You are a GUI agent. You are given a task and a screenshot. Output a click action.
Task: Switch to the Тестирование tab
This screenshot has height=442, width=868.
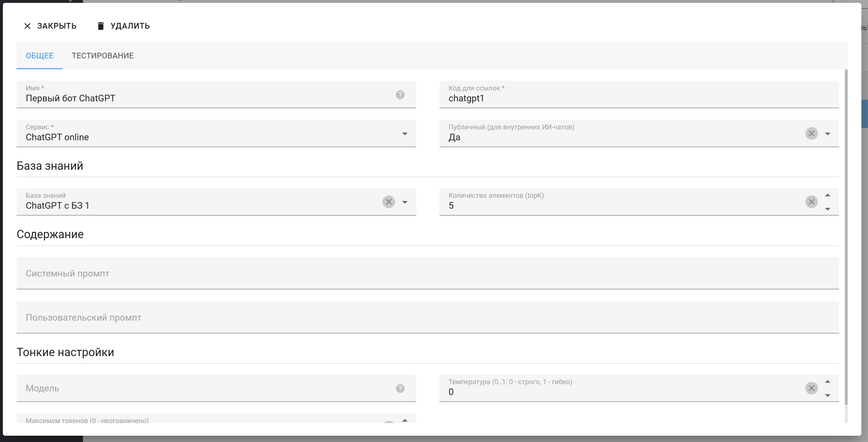click(x=102, y=56)
